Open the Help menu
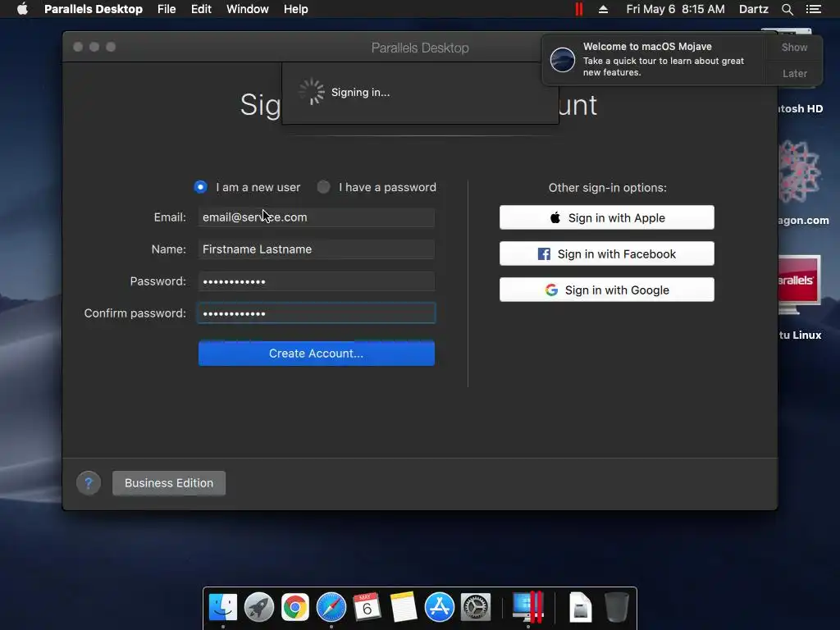Screen dimensions: 840x630 pos(295,9)
